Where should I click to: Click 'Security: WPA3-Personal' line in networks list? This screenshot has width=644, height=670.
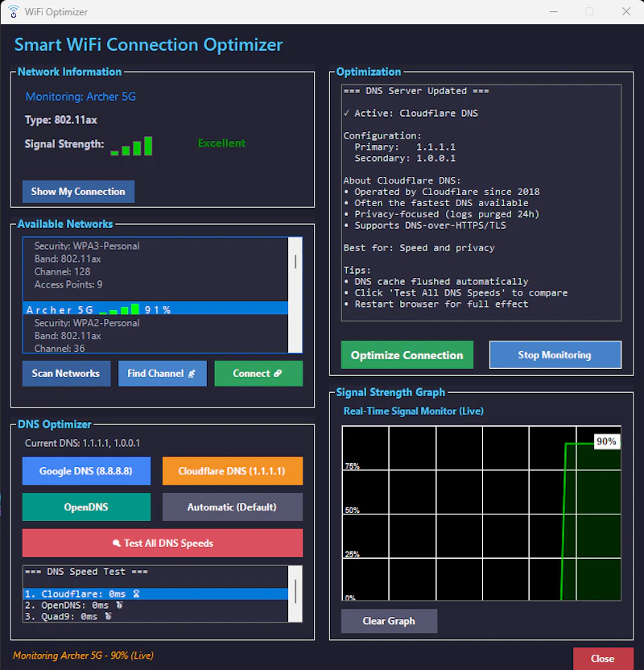coord(87,246)
